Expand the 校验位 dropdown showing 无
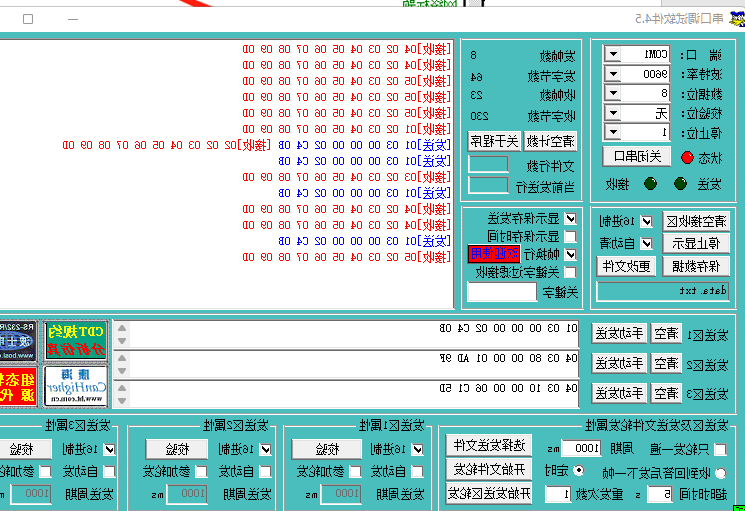This screenshot has width=745, height=511. tap(613, 113)
